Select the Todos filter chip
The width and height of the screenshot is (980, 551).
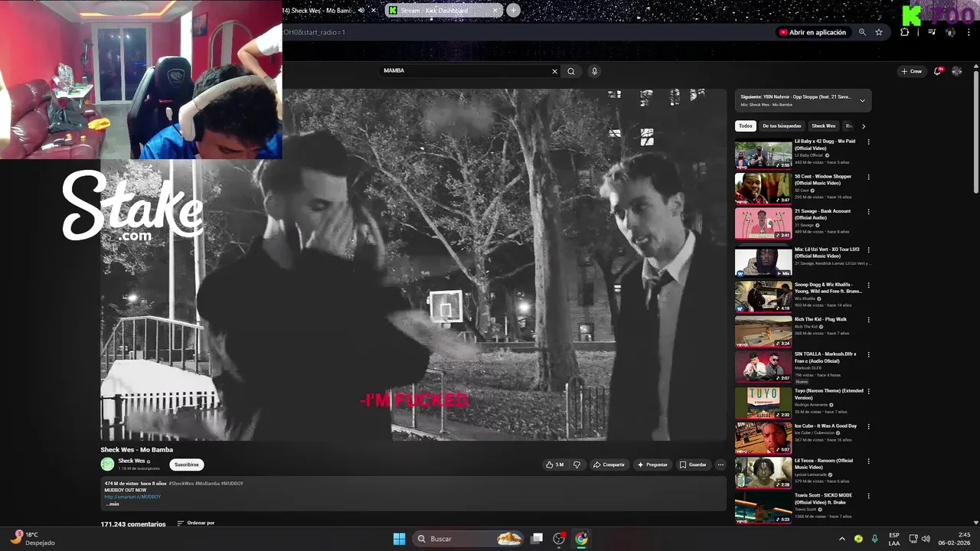coord(745,126)
